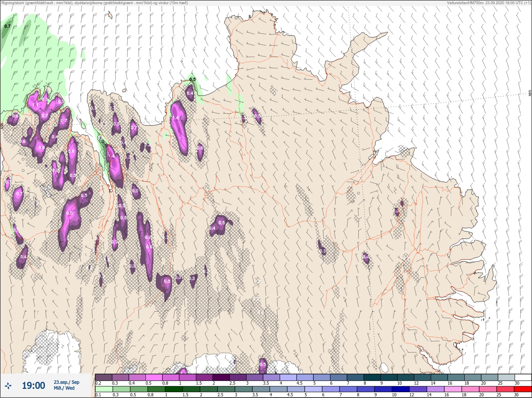Click the black '0.5' value on the north coast
Screen dimensions: 532x398
click(x=192, y=79)
